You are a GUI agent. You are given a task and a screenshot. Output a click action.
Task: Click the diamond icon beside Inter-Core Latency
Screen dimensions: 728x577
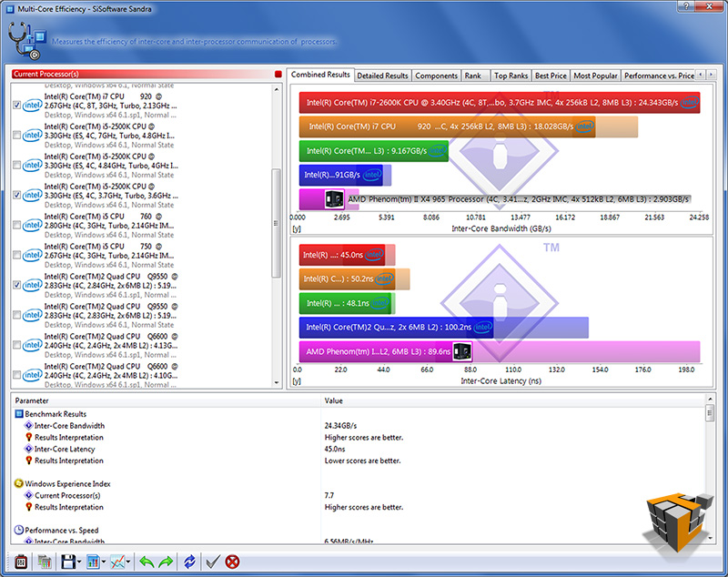pyautogui.click(x=28, y=449)
